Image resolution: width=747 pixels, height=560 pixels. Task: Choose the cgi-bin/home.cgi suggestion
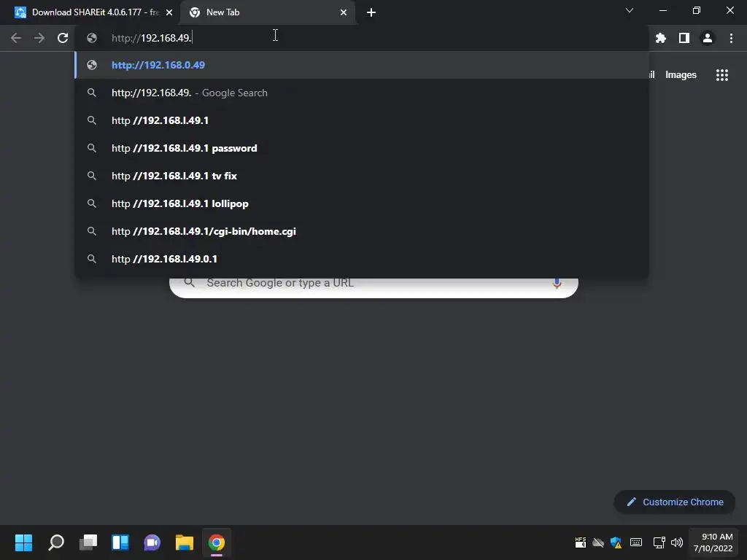point(362,231)
